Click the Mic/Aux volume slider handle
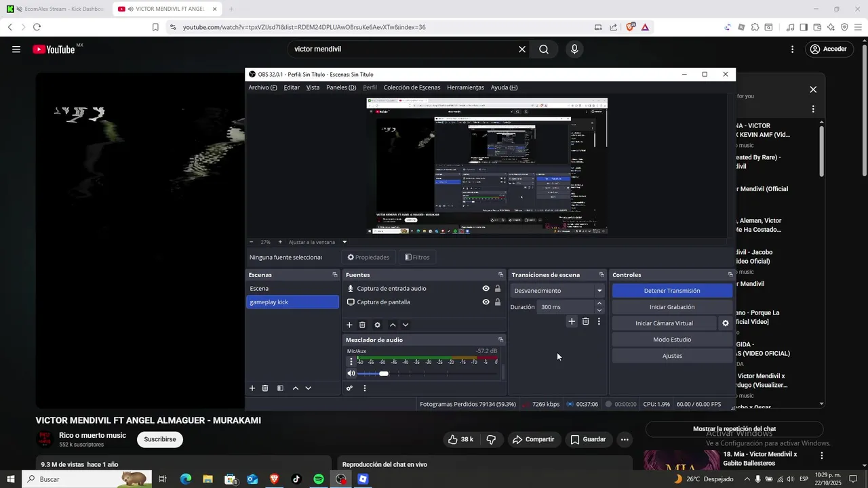 [384, 373]
